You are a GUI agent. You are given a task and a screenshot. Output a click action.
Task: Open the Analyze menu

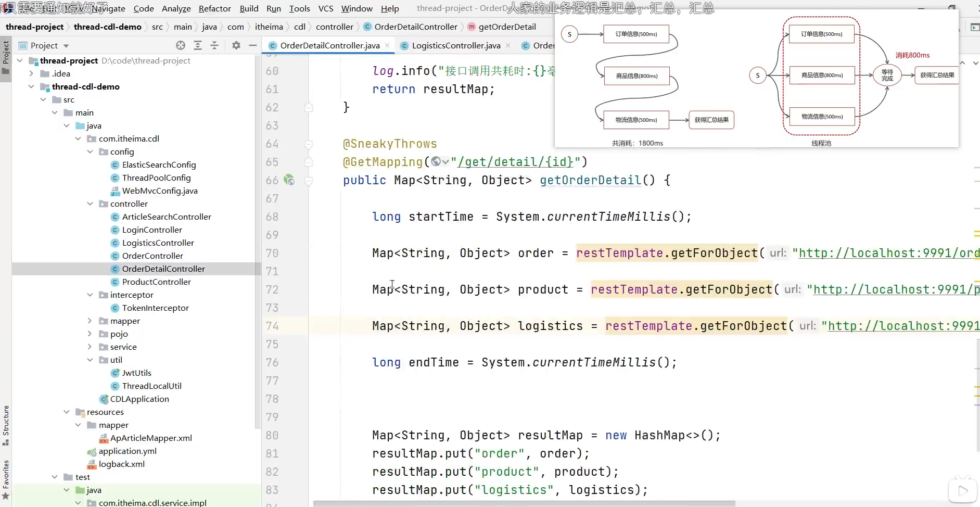[176, 8]
